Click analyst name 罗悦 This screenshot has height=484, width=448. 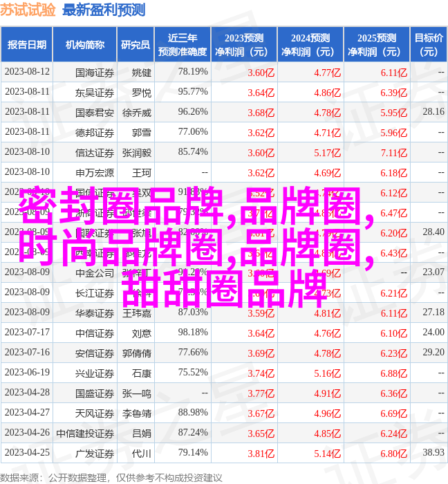click(x=142, y=93)
